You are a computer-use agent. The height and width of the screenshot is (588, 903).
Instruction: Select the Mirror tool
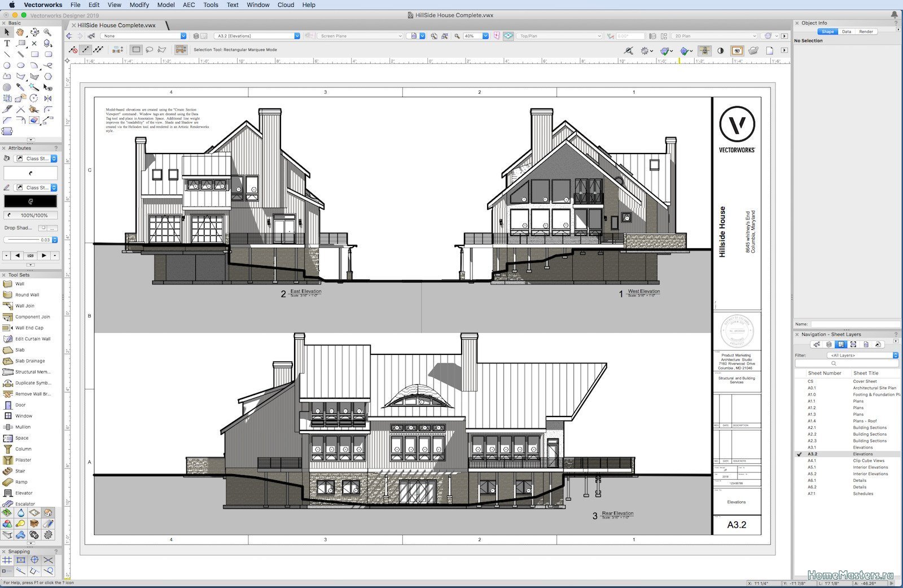[x=48, y=98]
